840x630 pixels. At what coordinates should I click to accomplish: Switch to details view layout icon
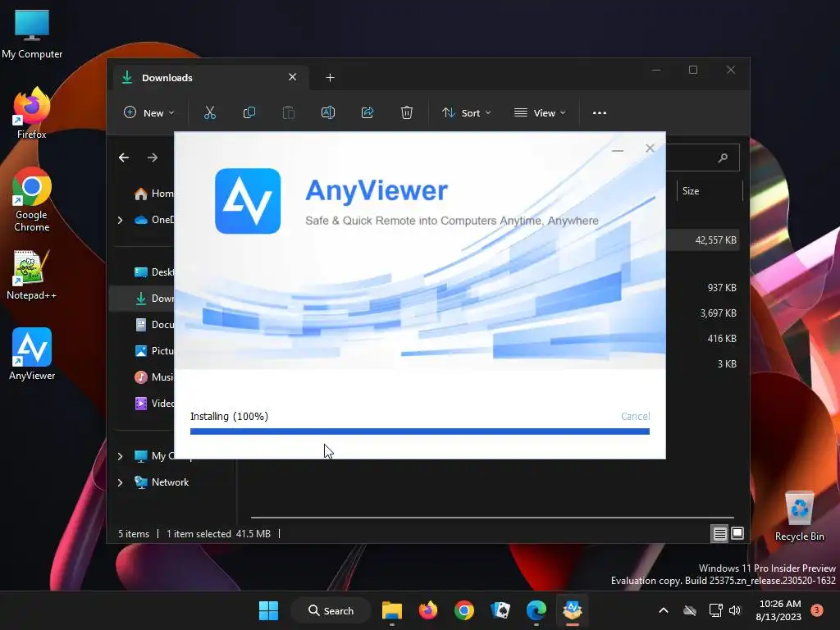[x=719, y=533]
